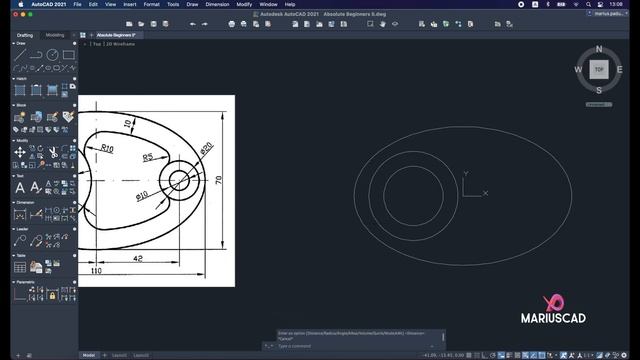The width and height of the screenshot is (640, 360).
Task: Click the settings gear in status bar
Action: pyautogui.click(x=624, y=356)
